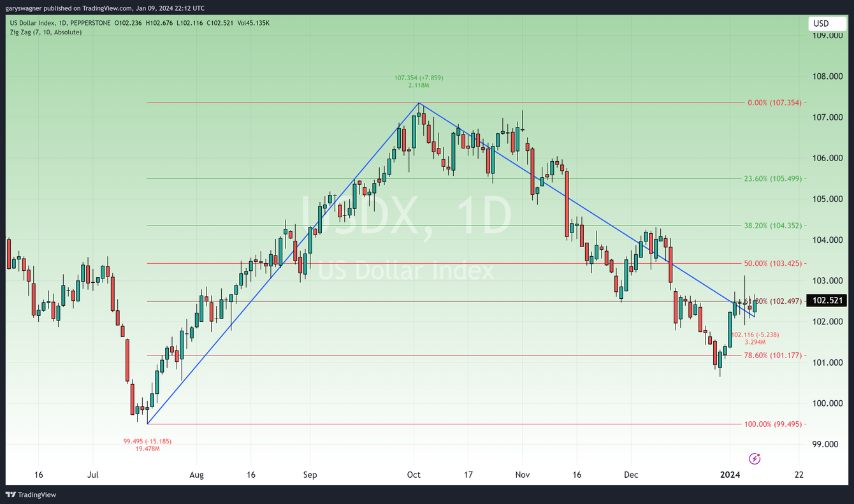Select the 23.60% (105.499) retracement label
854x504 pixels.
tap(775, 178)
